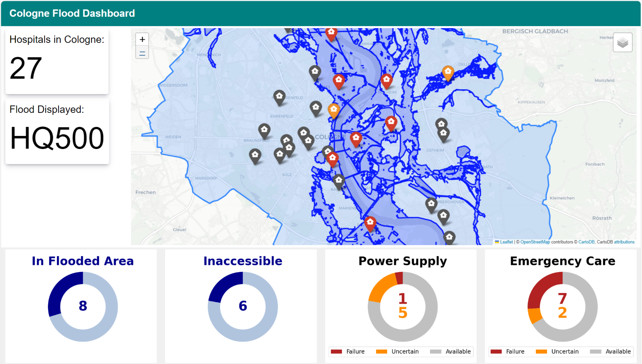Click the Flood Displayed HQ500 card
The image size is (642, 364).
point(57,131)
